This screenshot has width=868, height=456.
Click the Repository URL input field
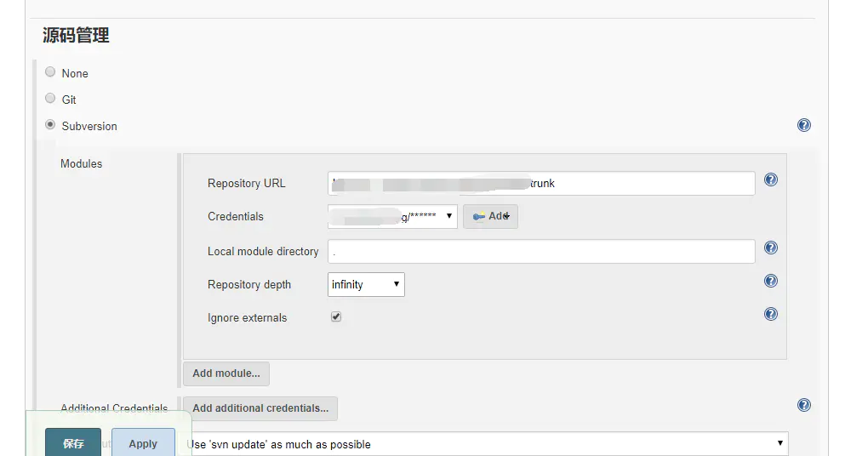point(541,183)
